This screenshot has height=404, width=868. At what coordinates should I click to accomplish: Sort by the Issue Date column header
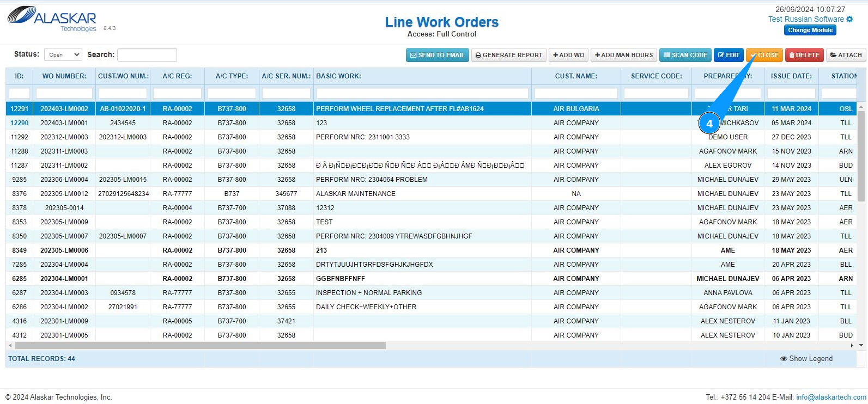[792, 76]
